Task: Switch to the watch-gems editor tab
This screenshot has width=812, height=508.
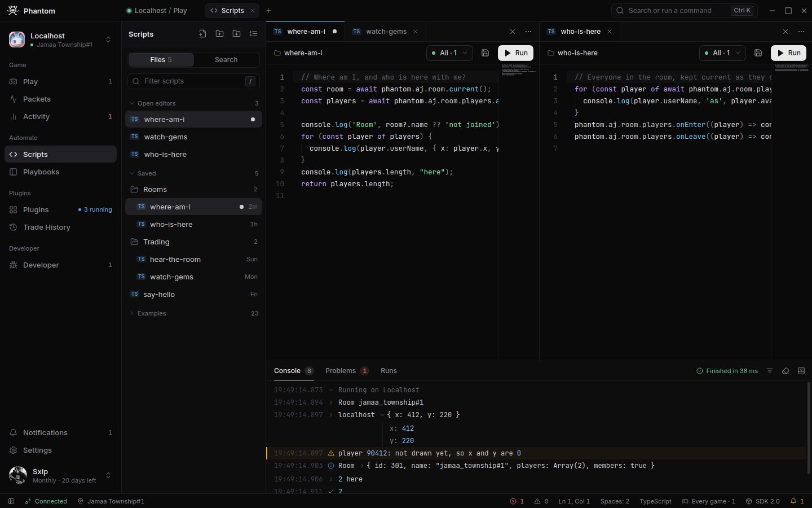Action: [x=386, y=32]
